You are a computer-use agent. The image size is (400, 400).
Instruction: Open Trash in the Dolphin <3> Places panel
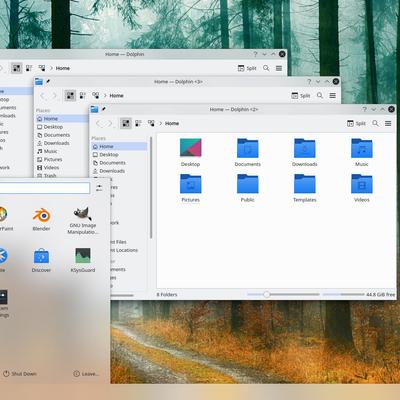coord(62,175)
